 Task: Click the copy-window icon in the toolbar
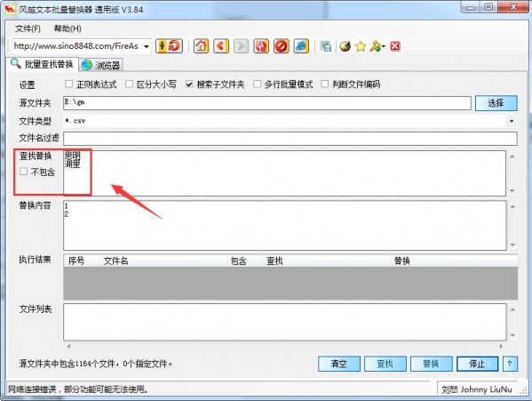[x=326, y=46]
